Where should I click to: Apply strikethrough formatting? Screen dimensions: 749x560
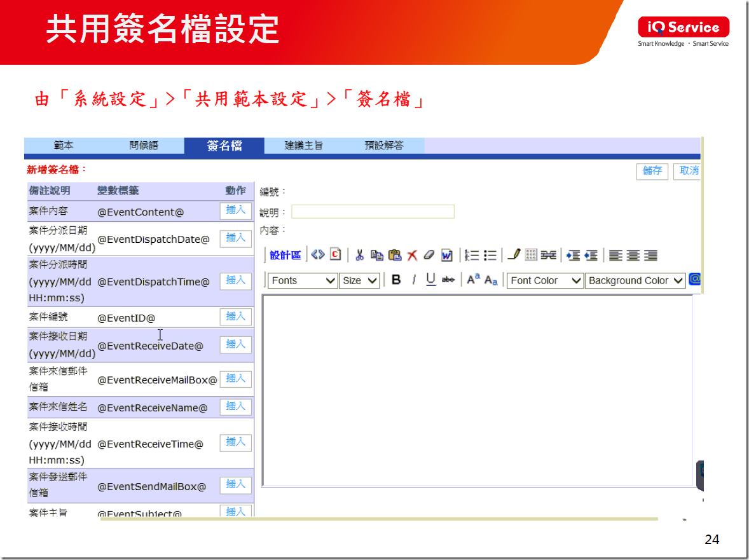pos(448,280)
